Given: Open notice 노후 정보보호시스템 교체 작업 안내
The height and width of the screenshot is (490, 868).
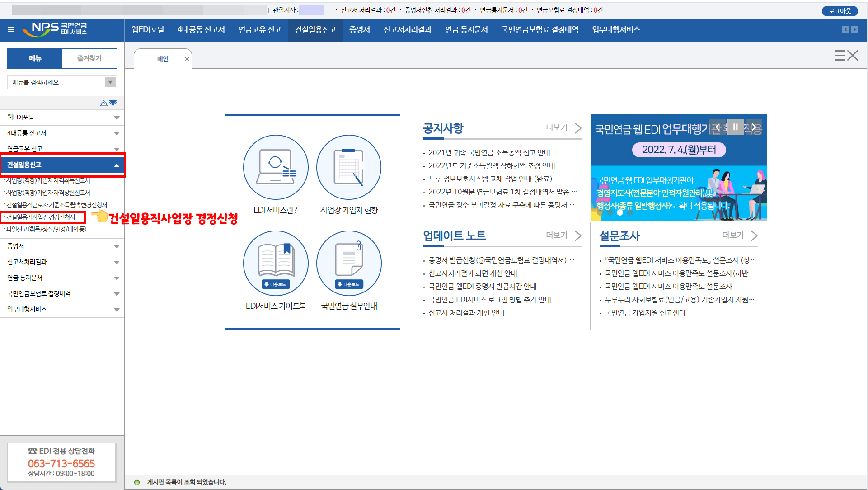Looking at the screenshot, I should (x=490, y=179).
